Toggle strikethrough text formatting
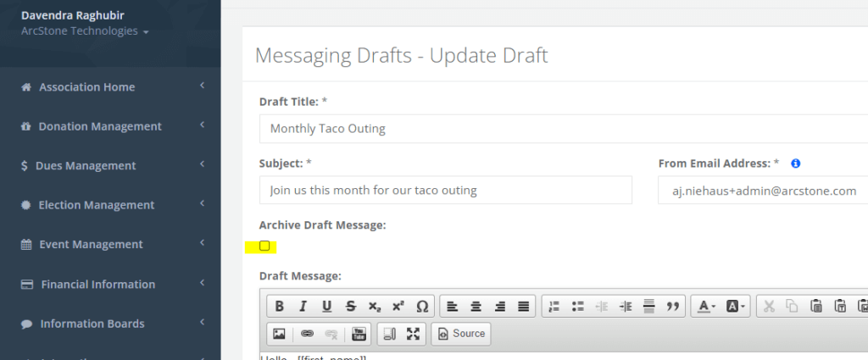 pyautogui.click(x=350, y=307)
